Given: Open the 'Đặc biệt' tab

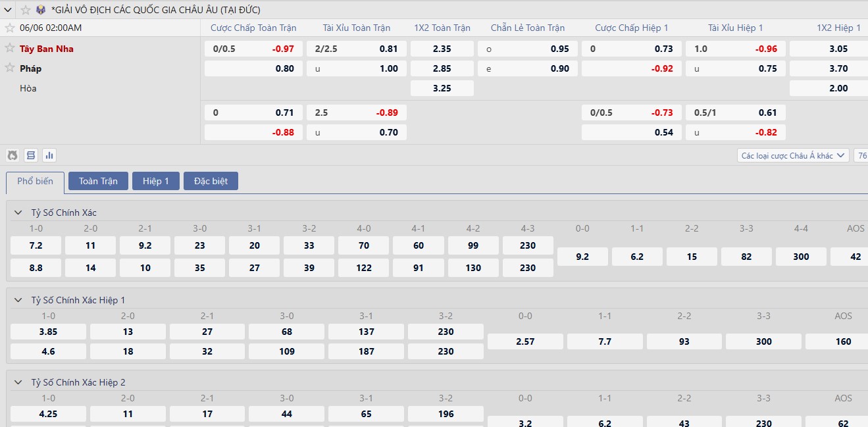Looking at the screenshot, I should pyautogui.click(x=211, y=181).
